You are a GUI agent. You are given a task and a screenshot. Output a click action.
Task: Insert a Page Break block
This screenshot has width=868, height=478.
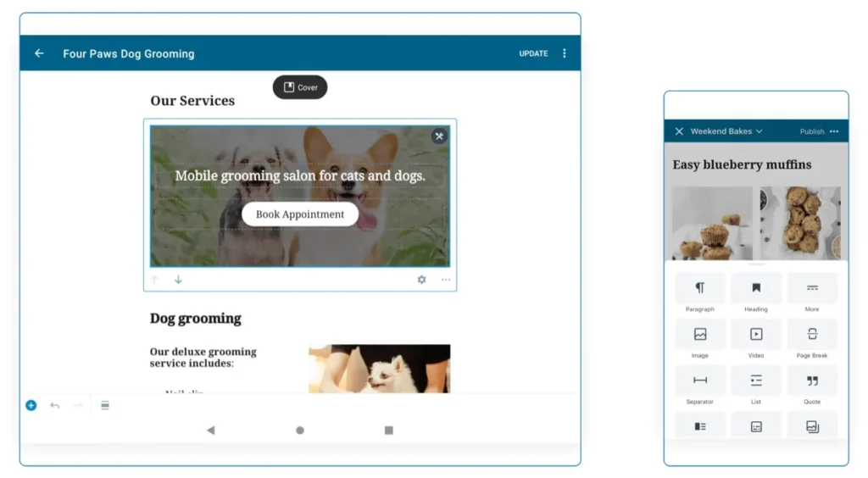tap(812, 340)
